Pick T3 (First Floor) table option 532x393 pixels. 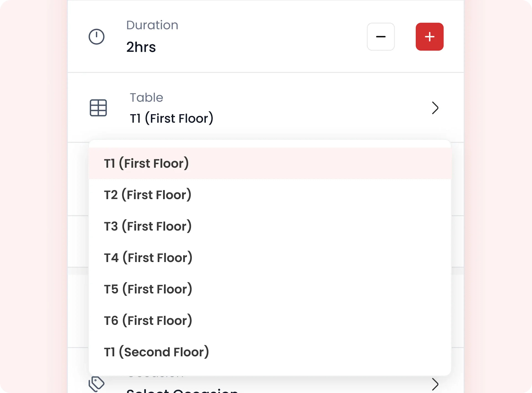pyautogui.click(x=148, y=226)
